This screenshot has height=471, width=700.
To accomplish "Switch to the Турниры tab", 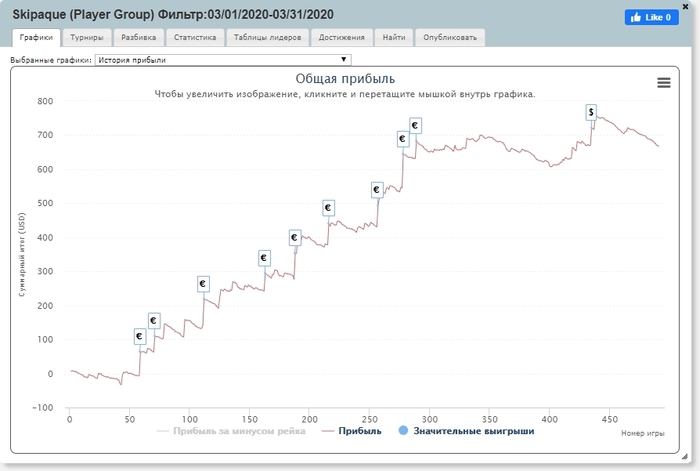I will pyautogui.click(x=87, y=38).
